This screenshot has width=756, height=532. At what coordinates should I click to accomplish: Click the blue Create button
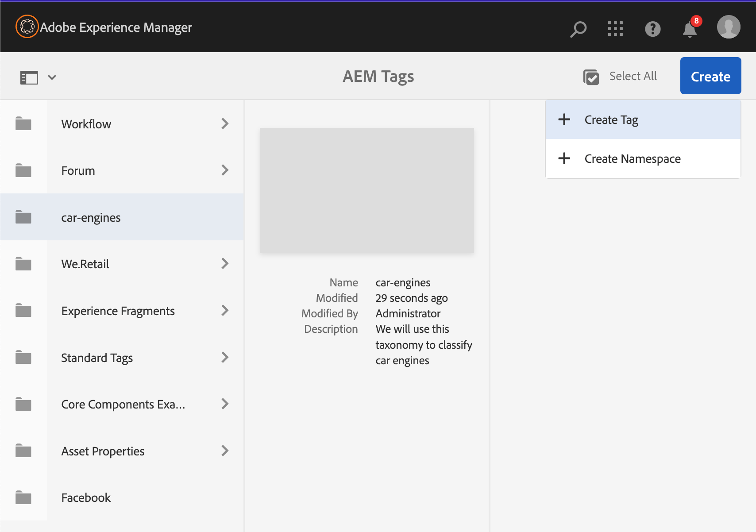coord(711,76)
